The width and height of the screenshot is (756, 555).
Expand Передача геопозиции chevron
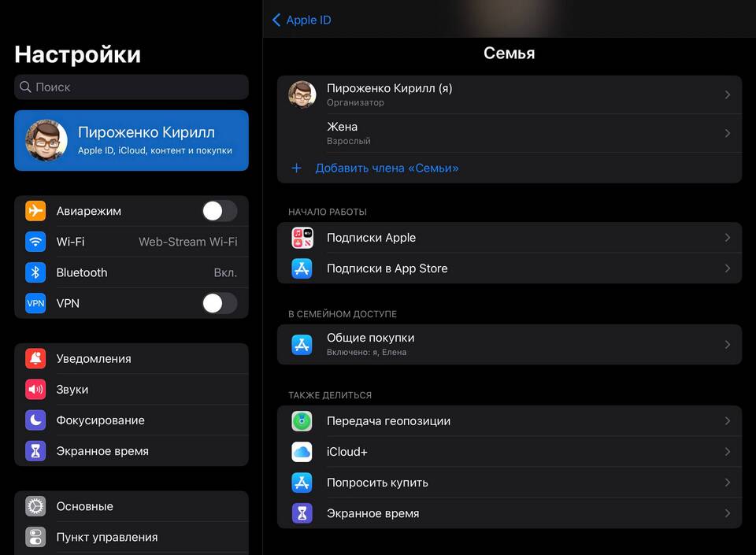[728, 421]
